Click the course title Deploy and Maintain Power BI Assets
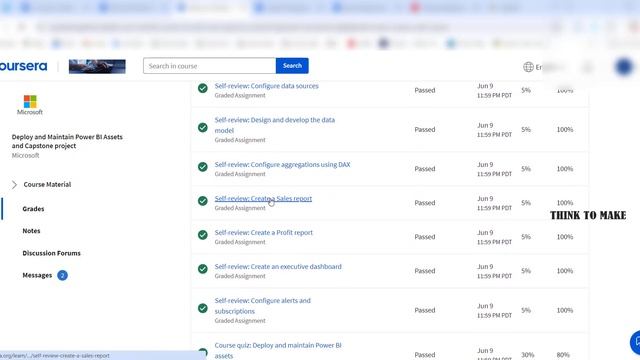This screenshot has height=360, width=640. tap(67, 141)
